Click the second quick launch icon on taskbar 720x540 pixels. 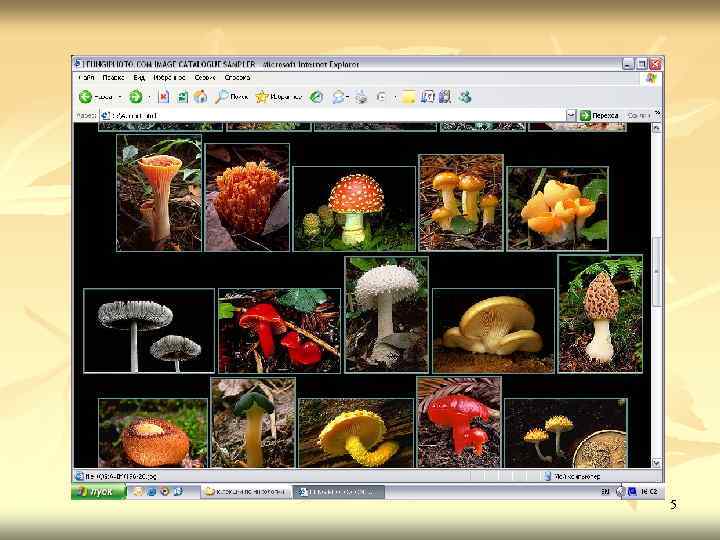[x=152, y=491]
